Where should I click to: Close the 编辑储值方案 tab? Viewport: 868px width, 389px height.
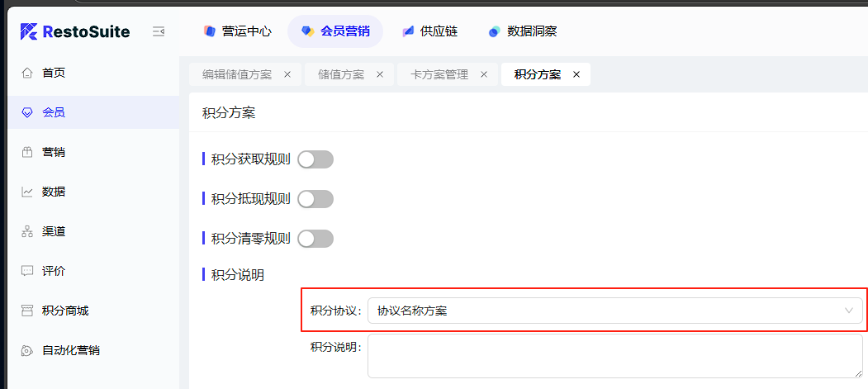click(x=287, y=74)
